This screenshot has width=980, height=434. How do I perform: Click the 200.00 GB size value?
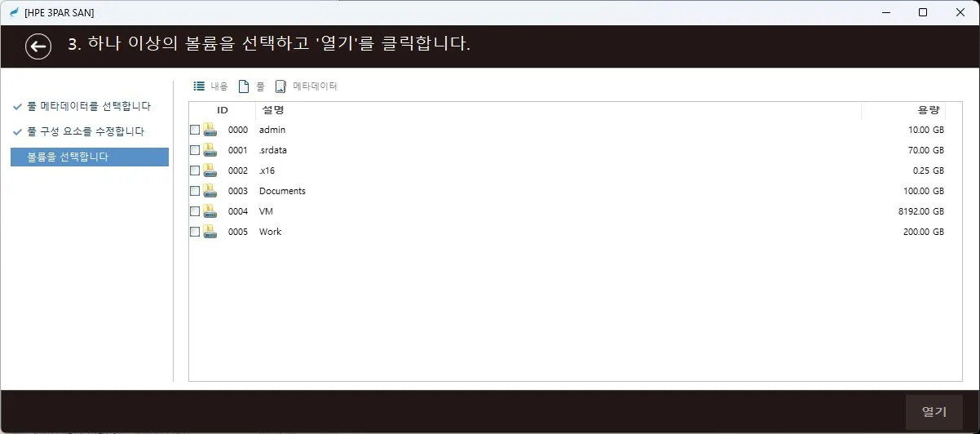pyautogui.click(x=924, y=232)
